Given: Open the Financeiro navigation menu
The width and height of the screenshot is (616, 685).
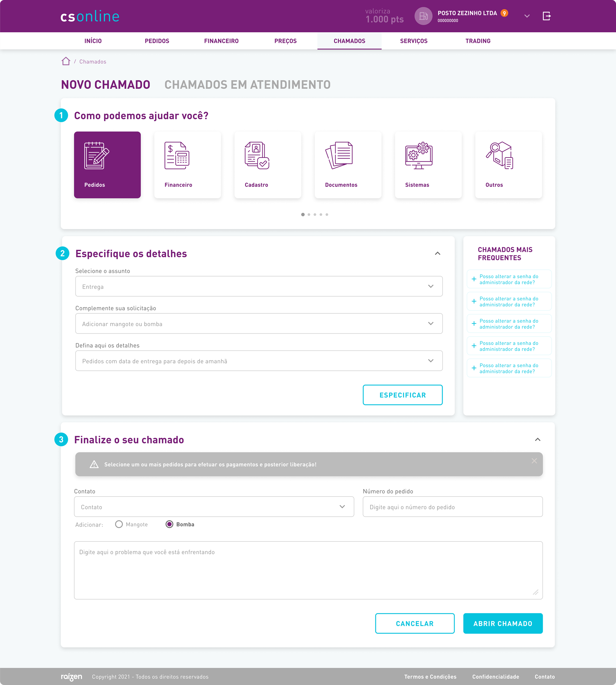Looking at the screenshot, I should click(221, 41).
